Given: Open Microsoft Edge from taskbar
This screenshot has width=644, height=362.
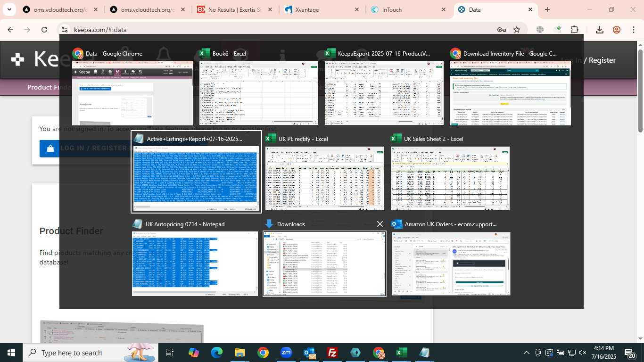Looking at the screenshot, I should pos(216,353).
